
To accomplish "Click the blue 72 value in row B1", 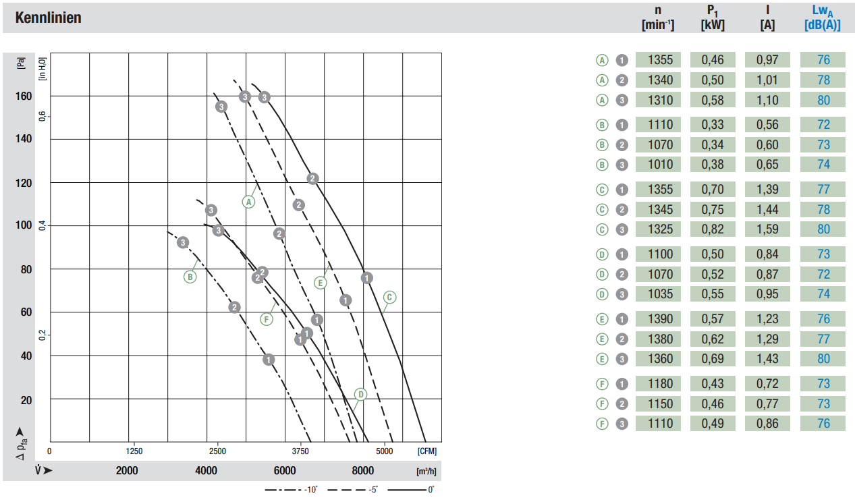I will [823, 125].
